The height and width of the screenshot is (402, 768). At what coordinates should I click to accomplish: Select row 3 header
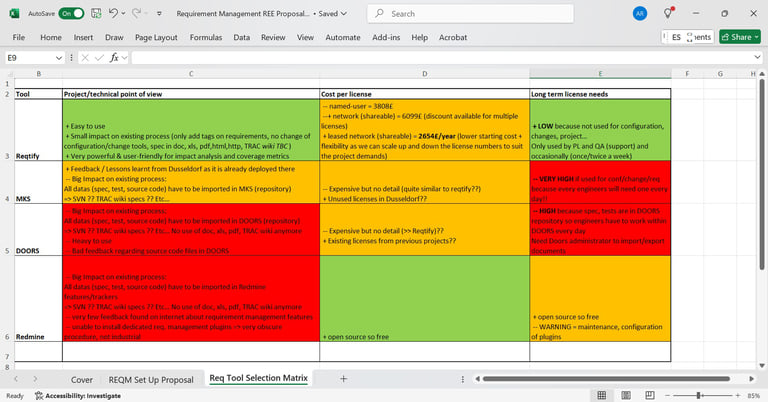click(7, 130)
